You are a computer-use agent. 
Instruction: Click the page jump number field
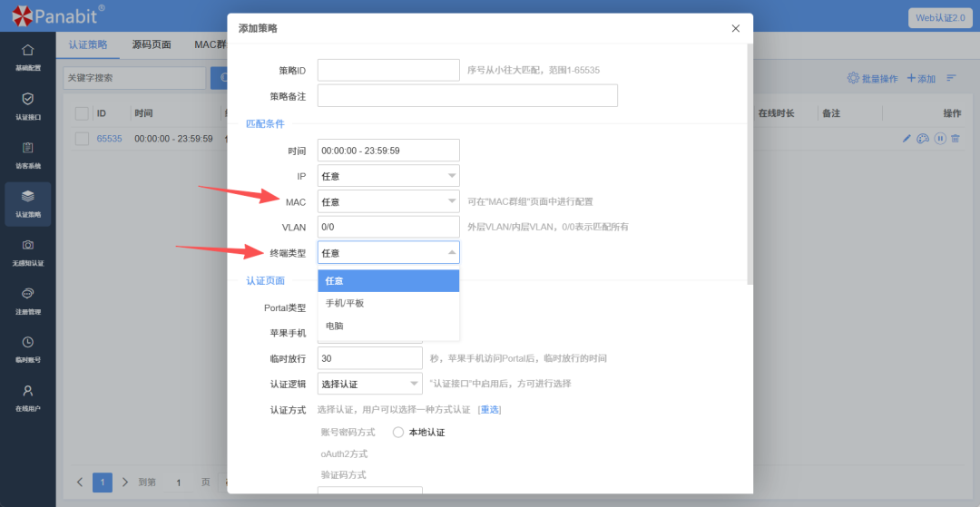point(179,482)
